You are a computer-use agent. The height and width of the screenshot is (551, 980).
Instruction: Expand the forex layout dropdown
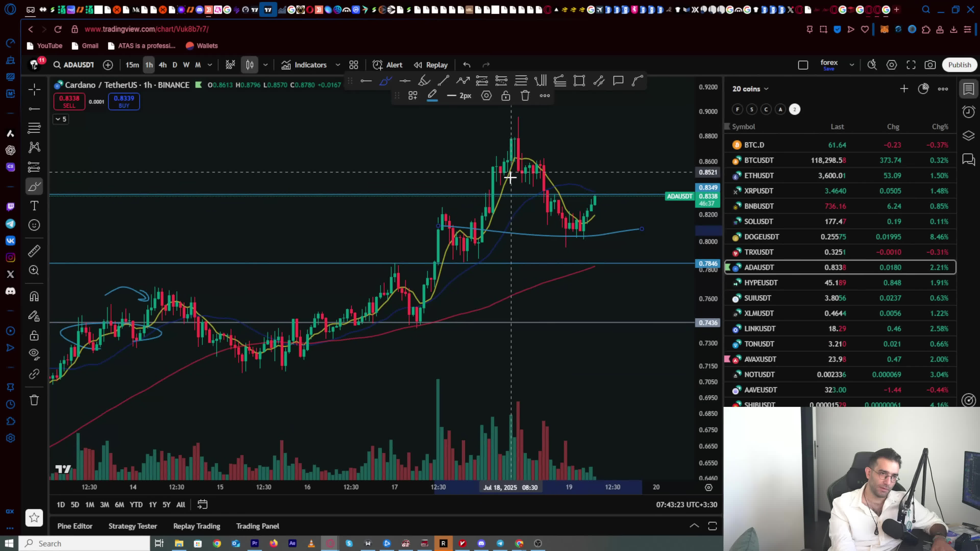pyautogui.click(x=852, y=65)
